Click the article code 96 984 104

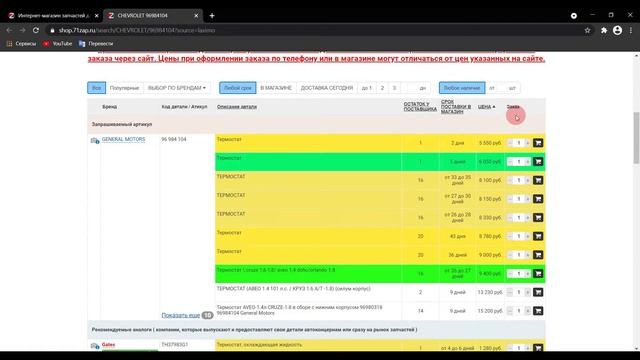pos(173,139)
